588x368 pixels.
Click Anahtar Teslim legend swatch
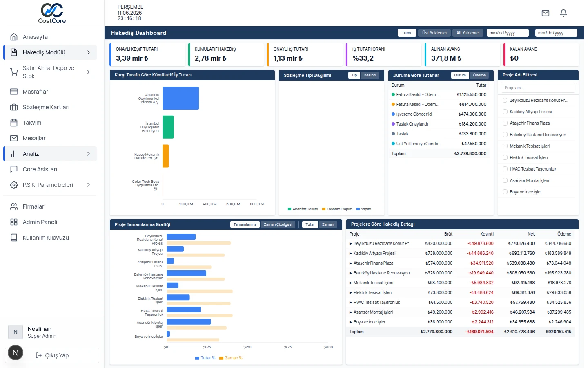(290, 209)
